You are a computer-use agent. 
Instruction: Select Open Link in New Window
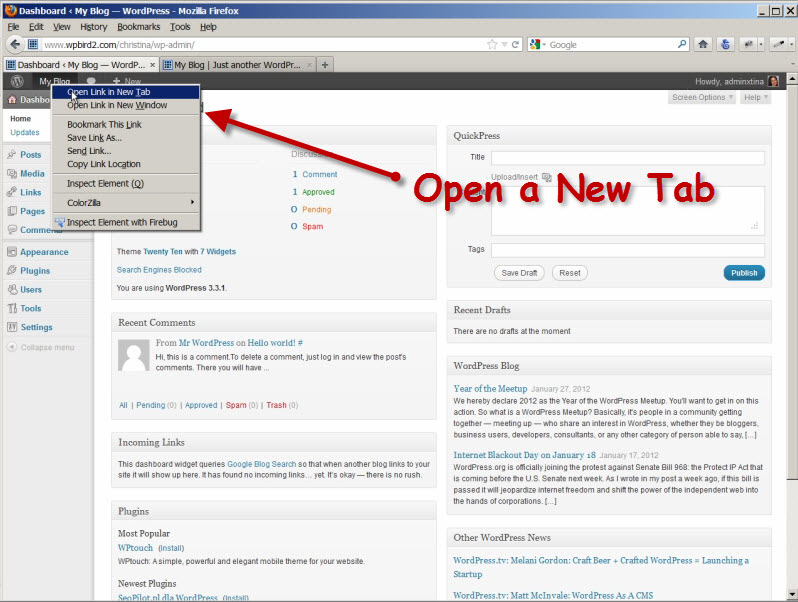click(125, 105)
